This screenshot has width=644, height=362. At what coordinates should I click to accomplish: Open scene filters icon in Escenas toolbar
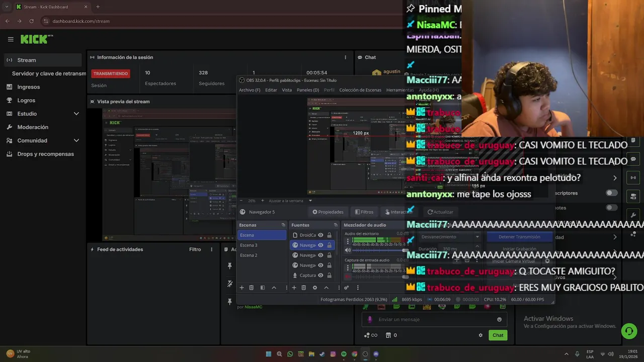click(263, 288)
